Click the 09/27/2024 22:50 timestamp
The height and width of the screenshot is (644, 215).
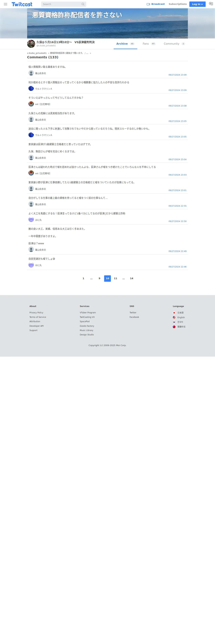coord(177,221)
